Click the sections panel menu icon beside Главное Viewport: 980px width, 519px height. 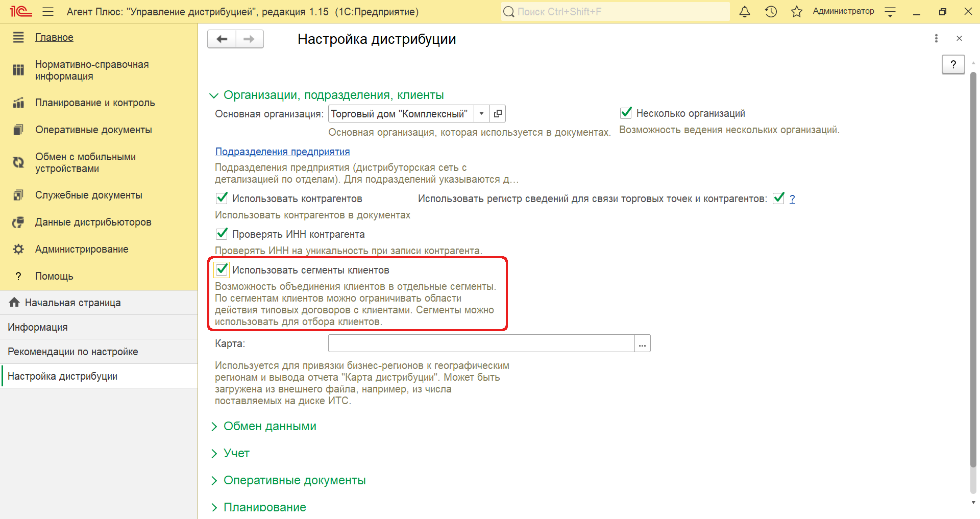[x=18, y=37]
